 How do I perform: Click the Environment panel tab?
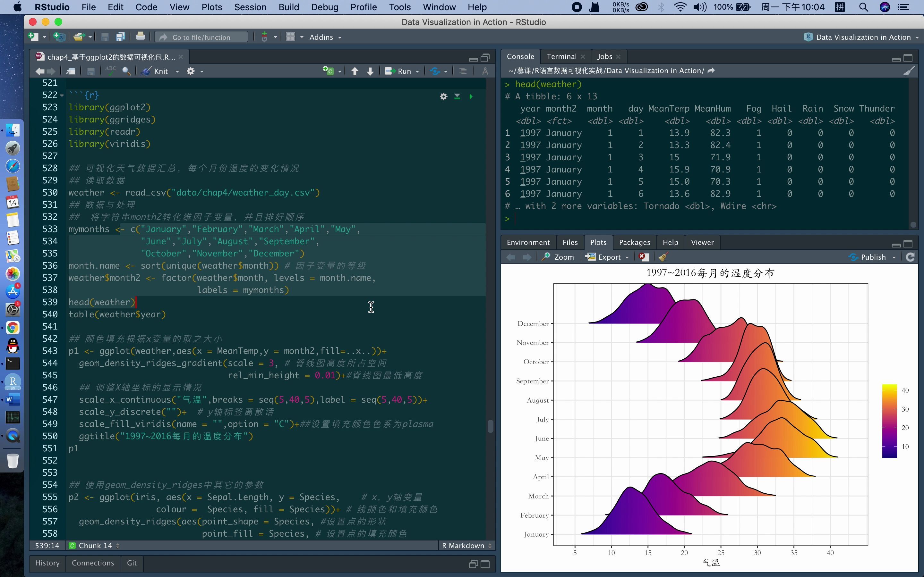[528, 242]
